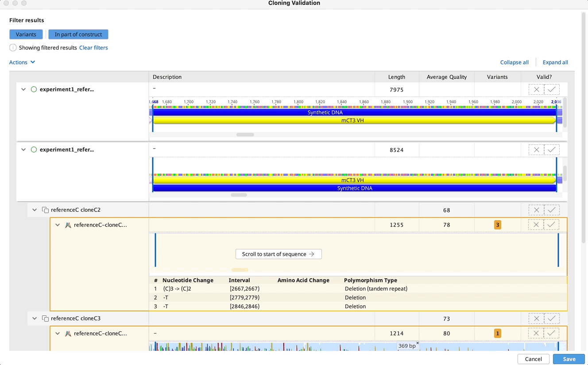Click the group icon beside referenceC cloneC2
The height and width of the screenshot is (365, 588).
click(x=45, y=210)
